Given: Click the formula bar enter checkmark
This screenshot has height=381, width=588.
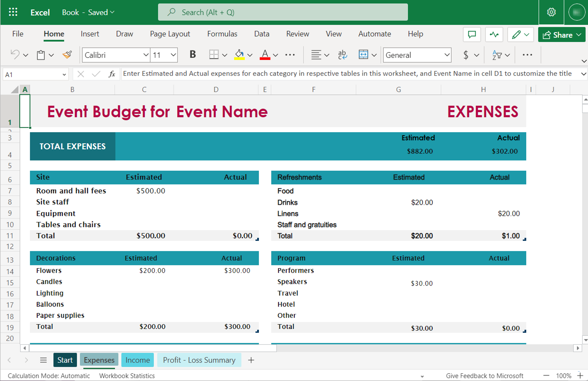Looking at the screenshot, I should tap(96, 74).
